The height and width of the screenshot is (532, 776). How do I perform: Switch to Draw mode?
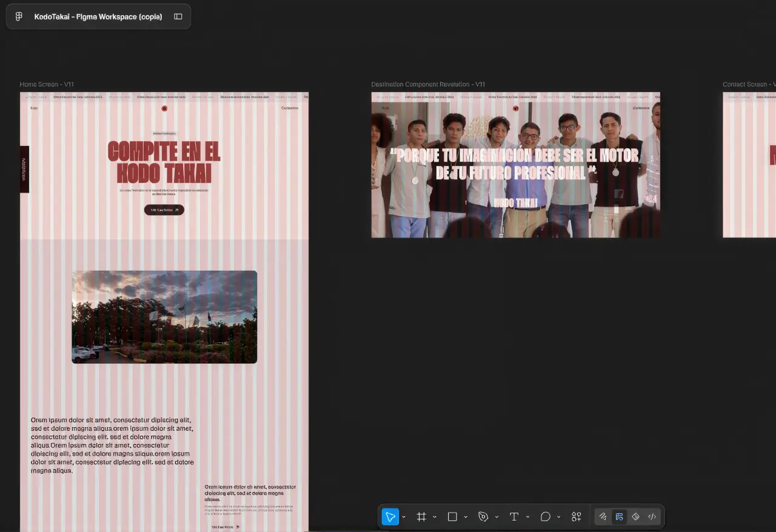pos(603,517)
